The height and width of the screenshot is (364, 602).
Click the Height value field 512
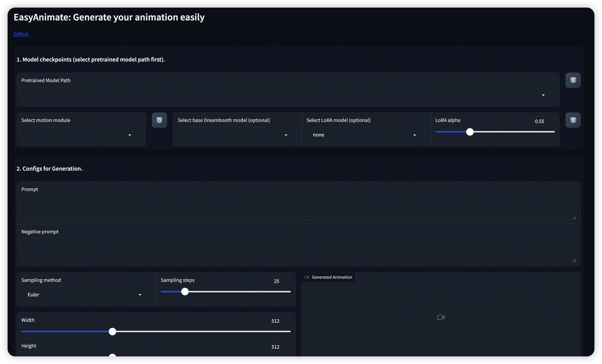(278, 347)
